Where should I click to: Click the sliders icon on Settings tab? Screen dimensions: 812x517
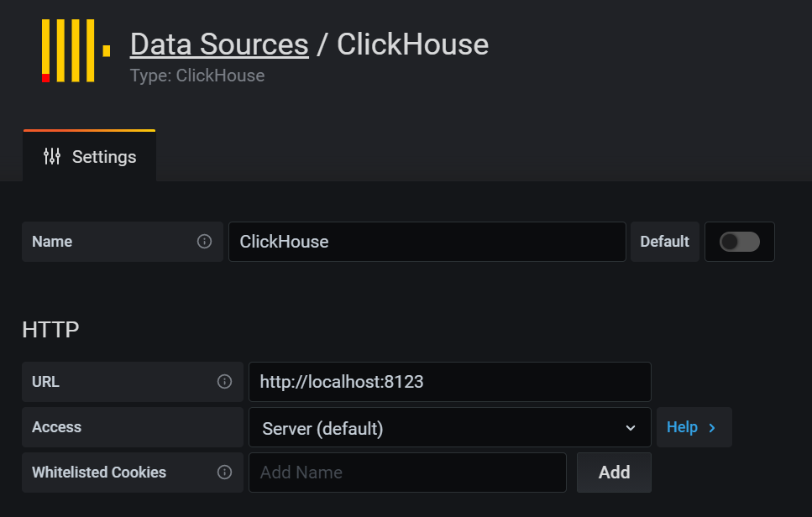[x=52, y=157]
